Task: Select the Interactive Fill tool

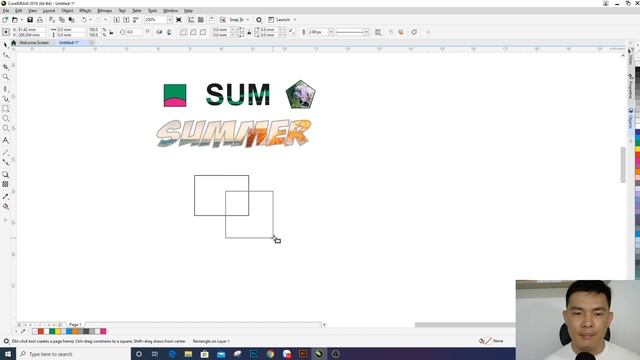Action: (x=6, y=207)
